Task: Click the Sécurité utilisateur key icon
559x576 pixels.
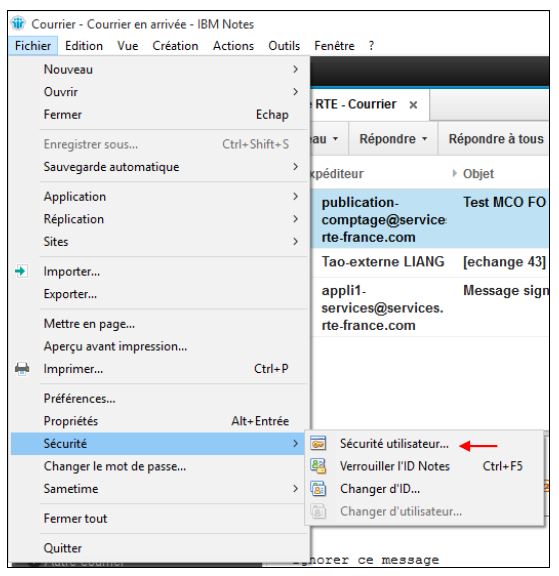Action: (x=318, y=443)
